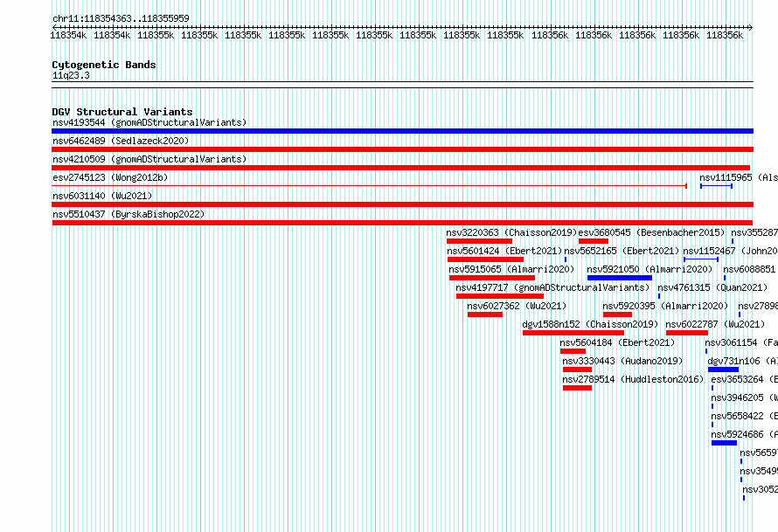Select the Cytogenetic Bands track title
The image size is (778, 532).
(x=104, y=65)
